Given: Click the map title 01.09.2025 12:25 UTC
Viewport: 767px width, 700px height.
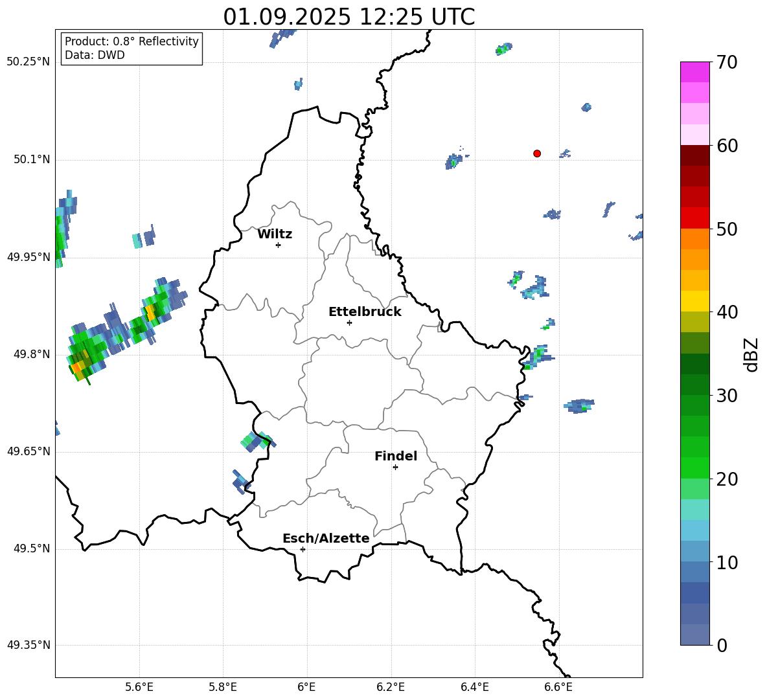Looking at the screenshot, I should [x=349, y=17].
